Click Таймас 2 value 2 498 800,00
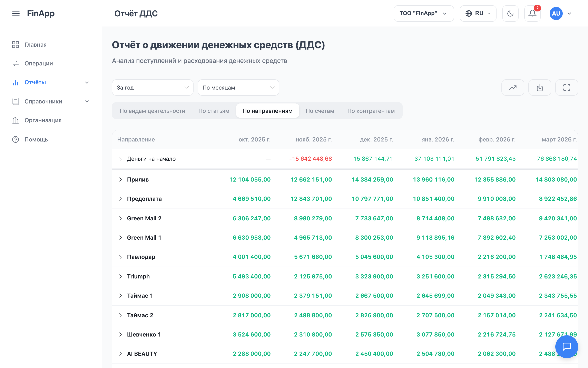 point(313,315)
